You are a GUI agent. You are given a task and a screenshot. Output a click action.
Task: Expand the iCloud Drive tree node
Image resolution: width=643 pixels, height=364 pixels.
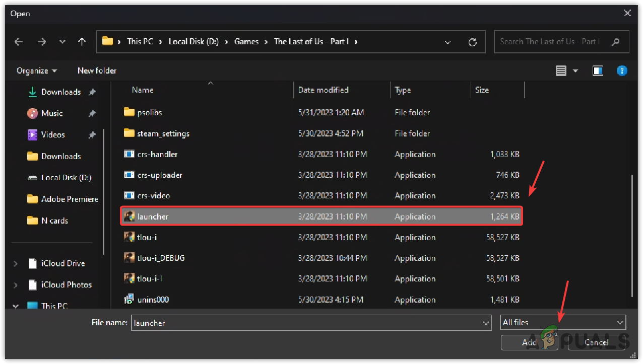pos(16,264)
